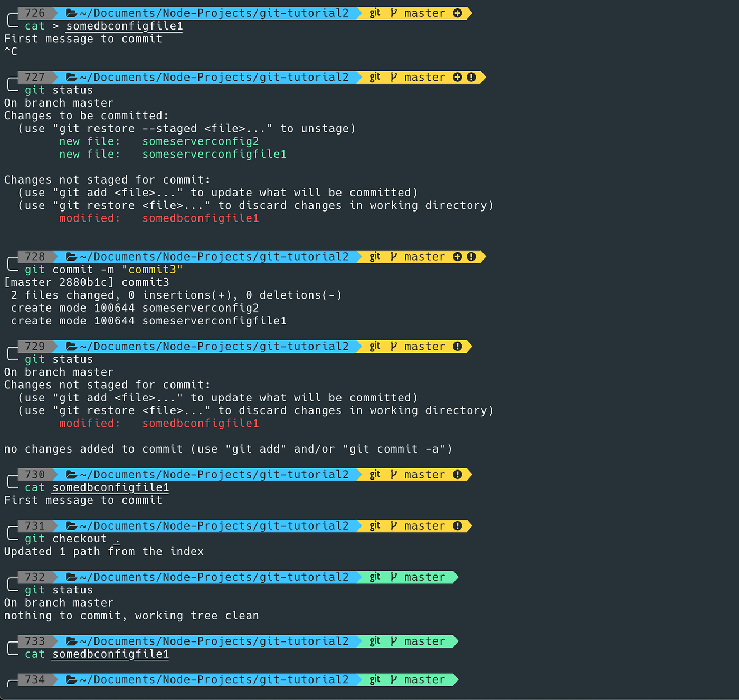This screenshot has height=700, width=739.
Task: Click 'cat somedbconfigfile1' command at prompt 733
Action: point(97,655)
